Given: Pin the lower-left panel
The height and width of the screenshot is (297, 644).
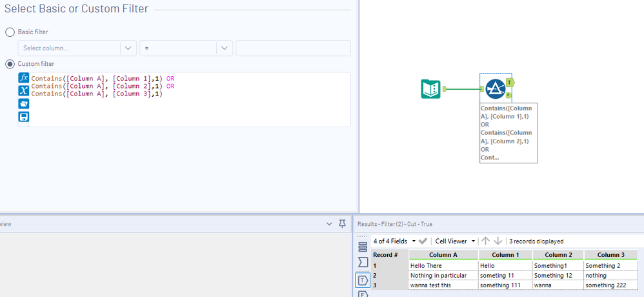Looking at the screenshot, I should [342, 224].
